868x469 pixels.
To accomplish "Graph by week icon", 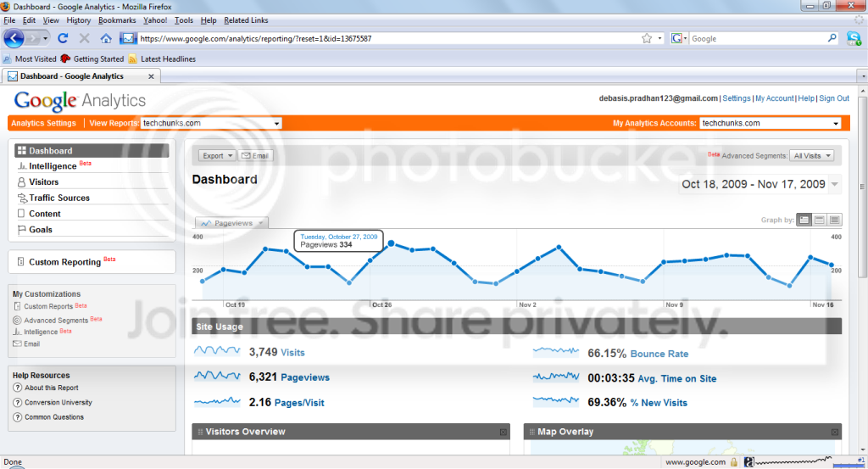I will click(x=820, y=220).
